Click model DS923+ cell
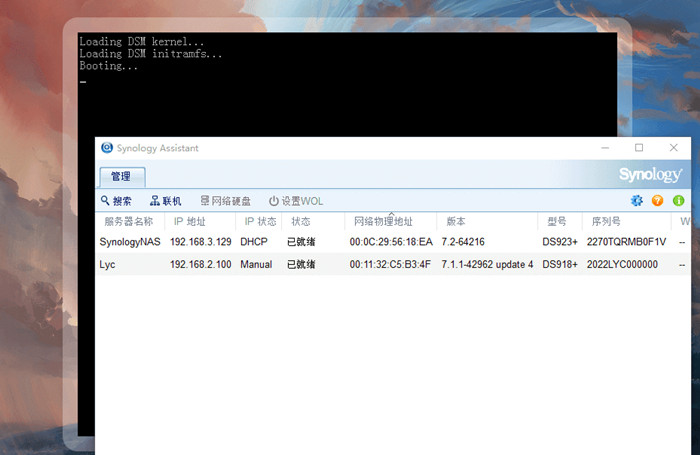The width and height of the screenshot is (700, 455). click(x=560, y=242)
